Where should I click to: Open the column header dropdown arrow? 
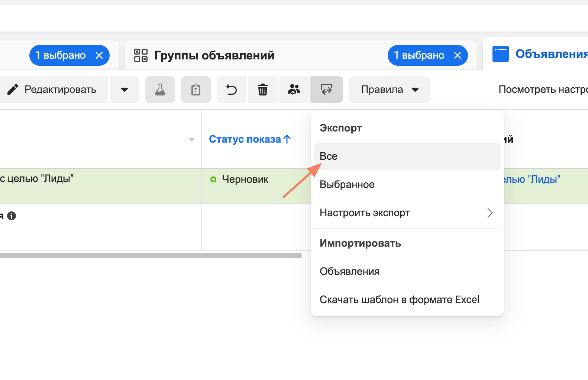[192, 139]
